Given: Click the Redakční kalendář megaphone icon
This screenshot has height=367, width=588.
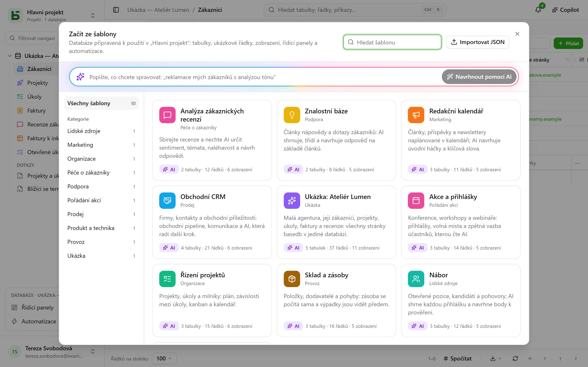Looking at the screenshot, I should [416, 115].
